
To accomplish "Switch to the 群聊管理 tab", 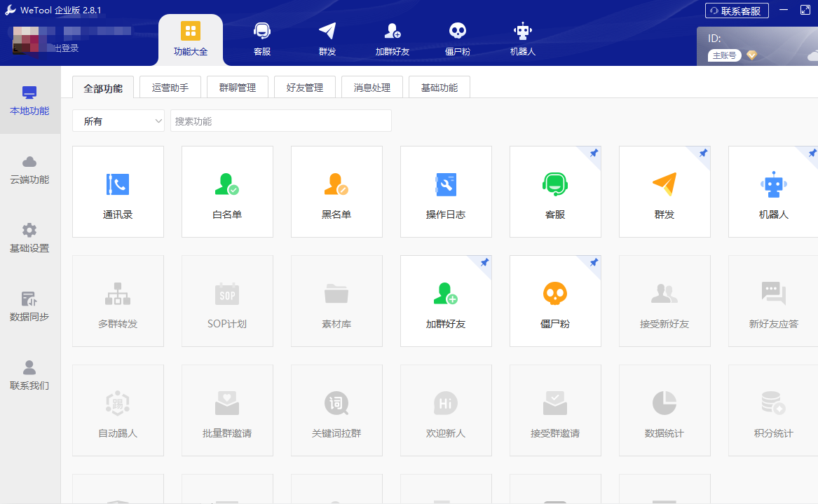I will [237, 86].
